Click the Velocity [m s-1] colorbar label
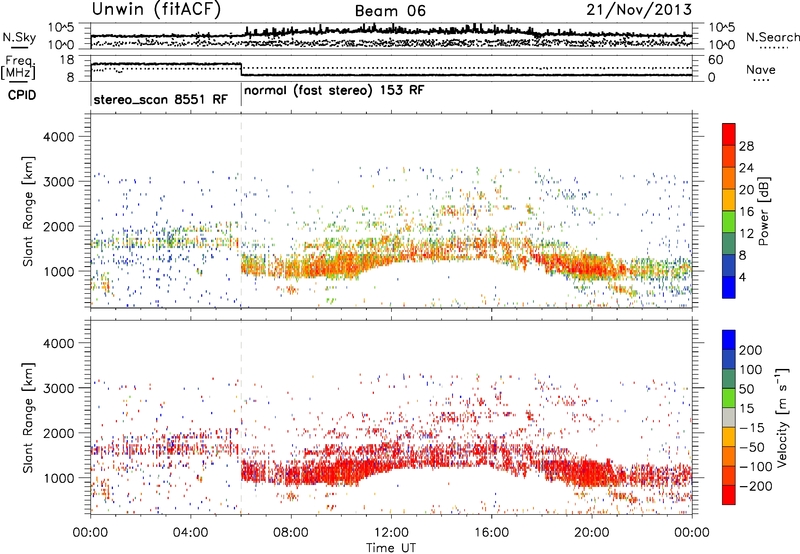Viewport: 800px width, 554px height. point(781,417)
